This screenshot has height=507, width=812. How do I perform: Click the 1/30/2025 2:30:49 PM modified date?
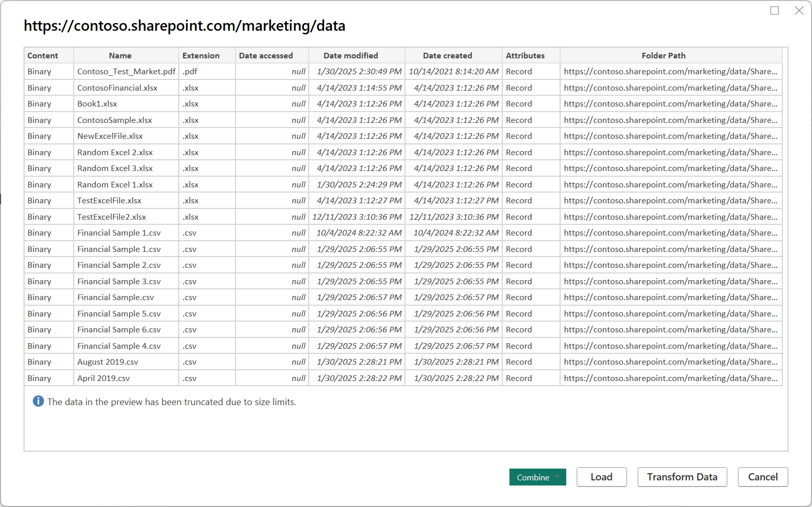click(357, 72)
